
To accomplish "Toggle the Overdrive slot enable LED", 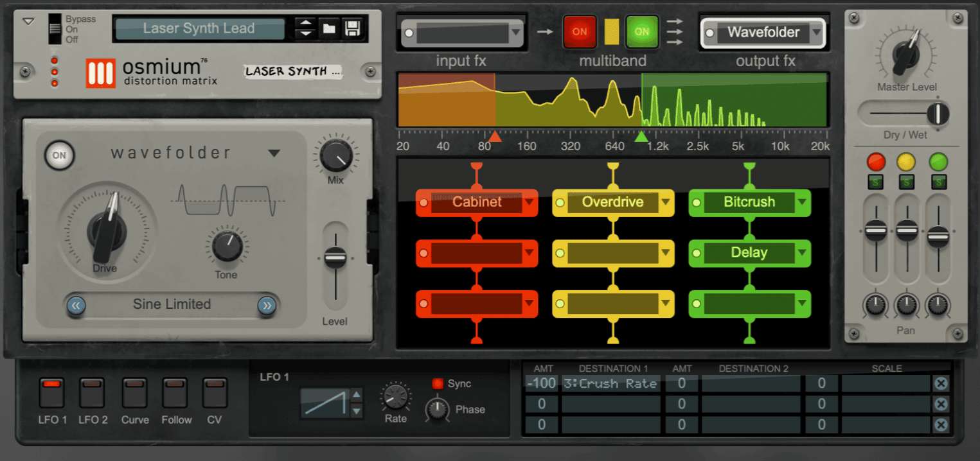I will coord(560,203).
